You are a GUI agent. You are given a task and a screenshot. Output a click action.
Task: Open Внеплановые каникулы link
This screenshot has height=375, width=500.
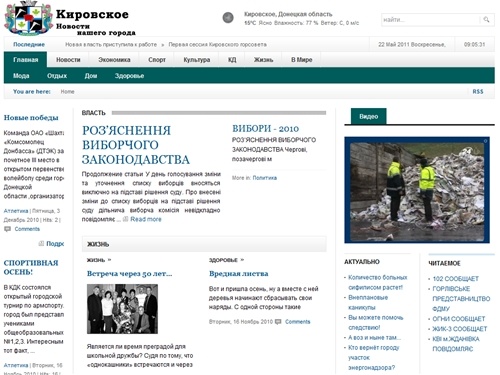368,302
